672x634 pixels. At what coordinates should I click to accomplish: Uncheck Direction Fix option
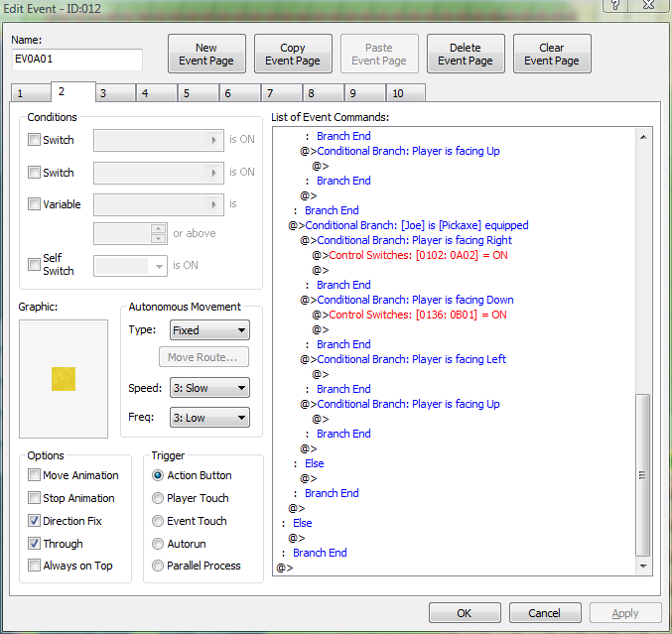point(34,521)
